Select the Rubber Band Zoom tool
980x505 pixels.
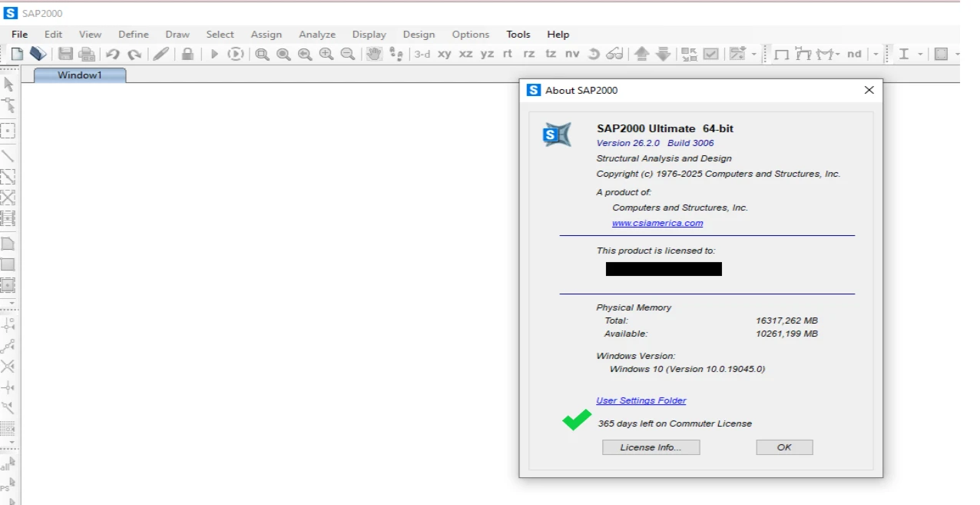click(x=262, y=54)
